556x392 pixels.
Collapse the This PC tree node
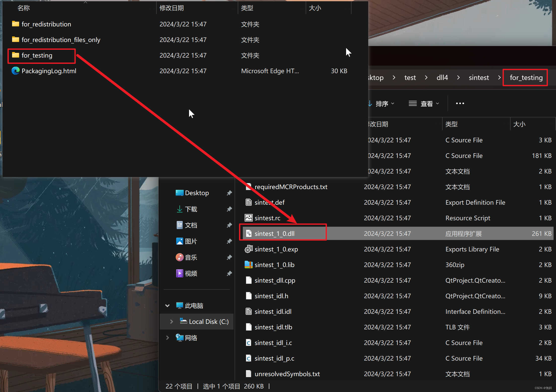167,306
